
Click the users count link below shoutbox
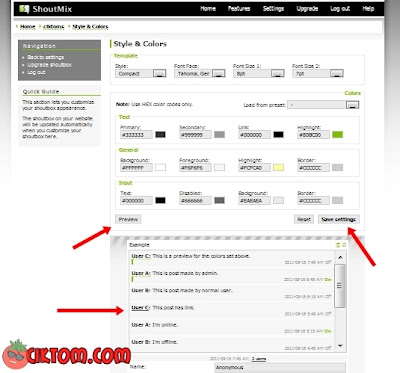(x=259, y=359)
